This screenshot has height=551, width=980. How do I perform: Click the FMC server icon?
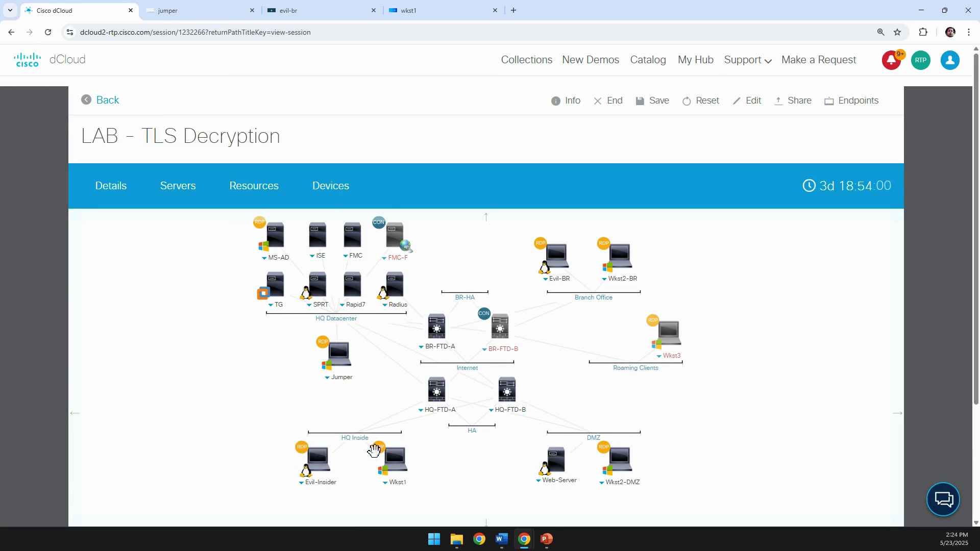[x=352, y=235]
